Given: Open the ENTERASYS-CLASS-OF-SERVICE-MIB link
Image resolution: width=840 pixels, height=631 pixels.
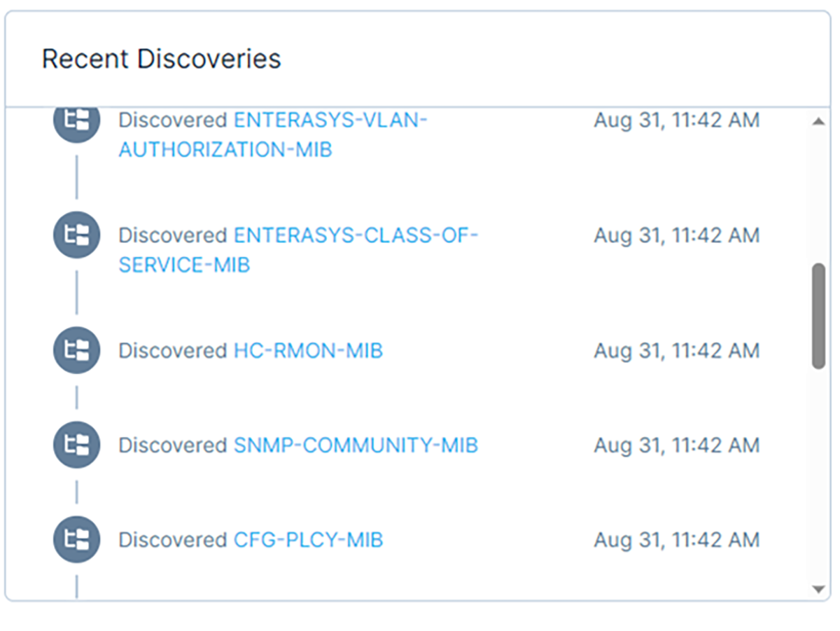Looking at the screenshot, I should (x=355, y=235).
